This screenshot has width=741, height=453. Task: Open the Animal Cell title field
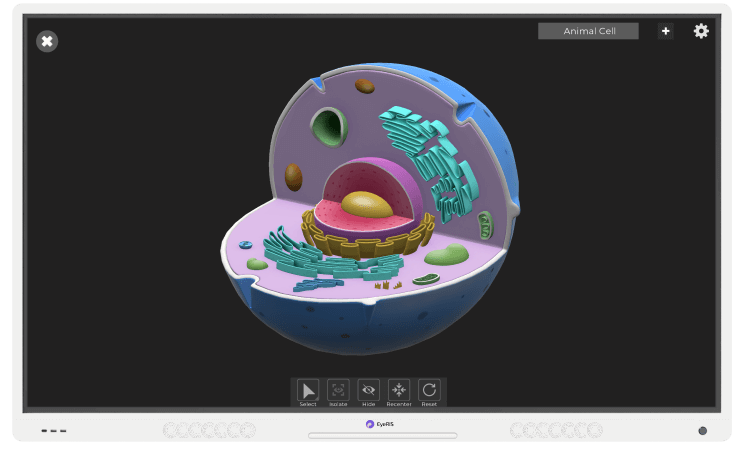[587, 31]
